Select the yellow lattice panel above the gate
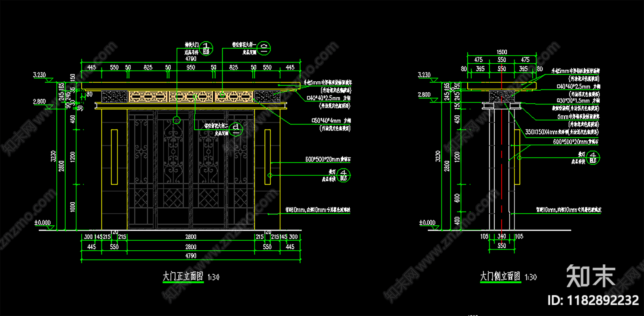This screenshot has width=644, height=316. tap(191, 96)
